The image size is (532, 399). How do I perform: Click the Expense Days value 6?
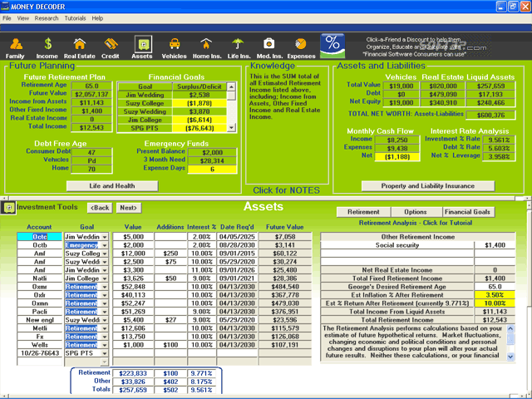[212, 170]
